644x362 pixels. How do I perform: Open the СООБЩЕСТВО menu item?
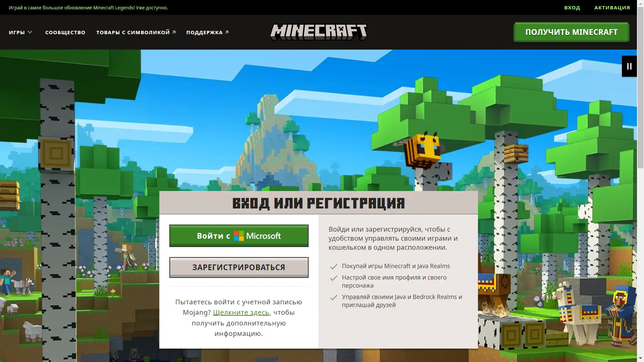pyautogui.click(x=65, y=32)
